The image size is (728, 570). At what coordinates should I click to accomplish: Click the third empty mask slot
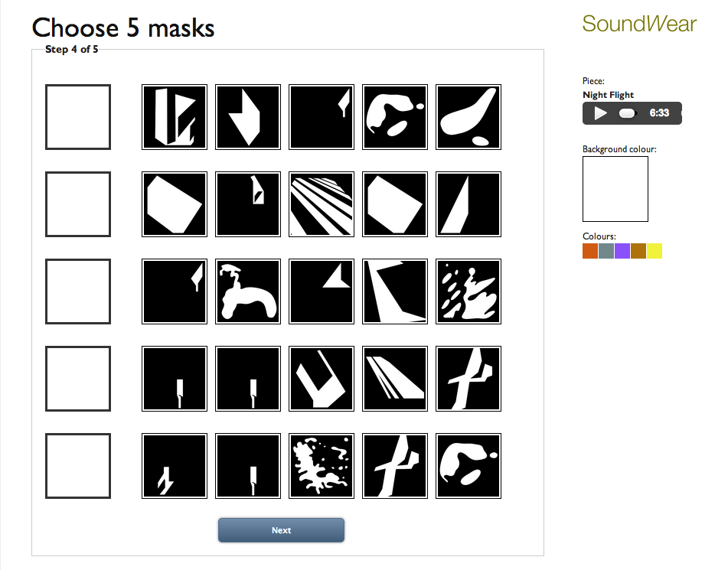point(78,292)
